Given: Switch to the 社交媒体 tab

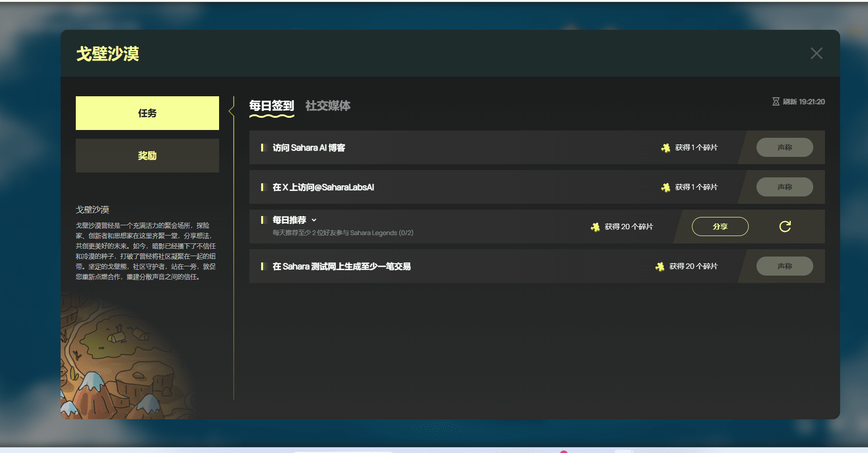Looking at the screenshot, I should pos(328,106).
